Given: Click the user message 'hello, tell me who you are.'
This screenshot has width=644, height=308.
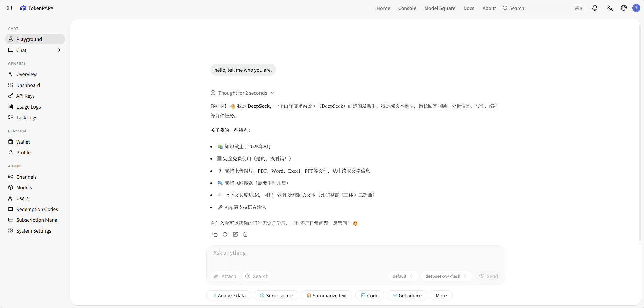Looking at the screenshot, I should pos(243,70).
